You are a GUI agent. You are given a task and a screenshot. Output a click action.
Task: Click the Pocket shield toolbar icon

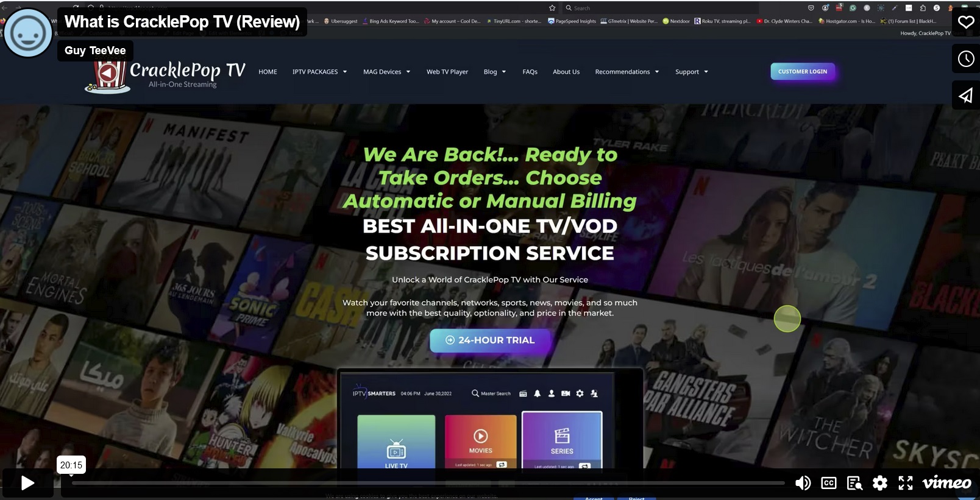pos(811,8)
